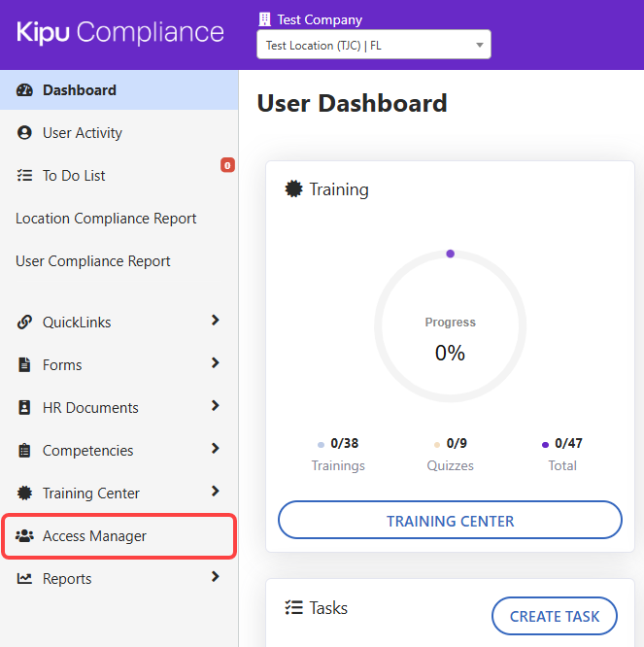This screenshot has height=647, width=644.
Task: Click the purple dot on progress ring
Action: coord(451,254)
